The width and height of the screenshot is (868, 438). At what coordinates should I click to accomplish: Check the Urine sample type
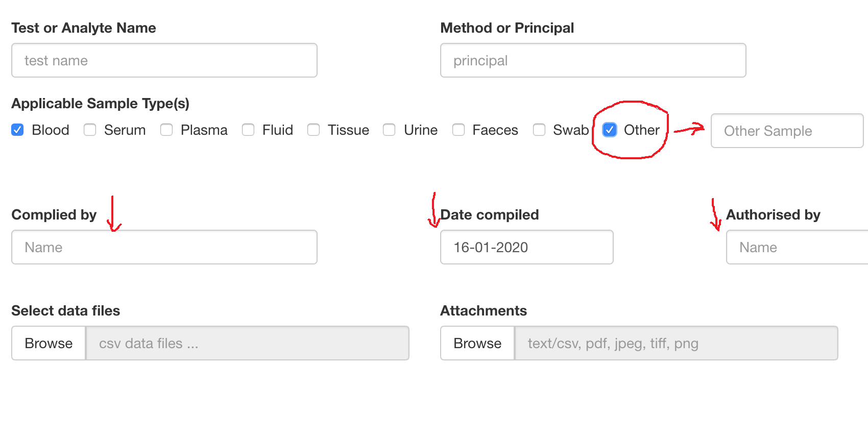click(x=389, y=130)
